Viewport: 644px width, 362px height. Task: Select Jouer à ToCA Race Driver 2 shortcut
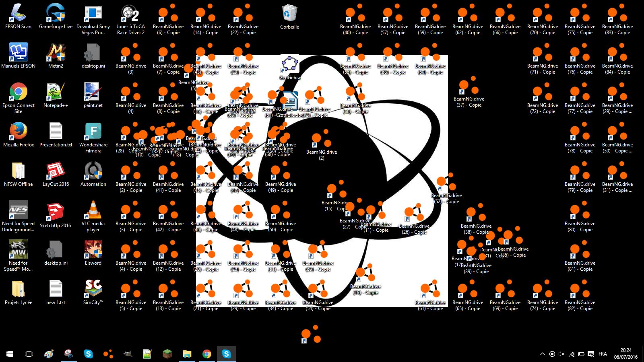pos(130,20)
